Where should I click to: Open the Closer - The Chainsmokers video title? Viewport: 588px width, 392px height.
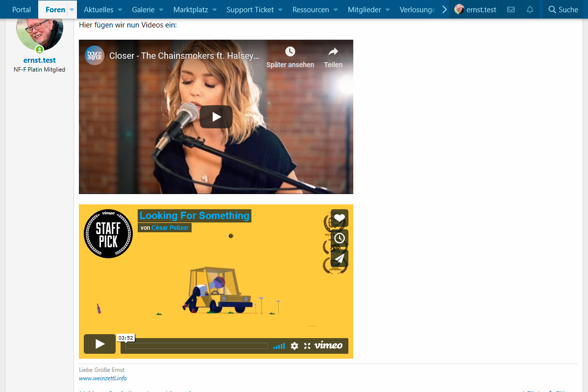click(184, 56)
